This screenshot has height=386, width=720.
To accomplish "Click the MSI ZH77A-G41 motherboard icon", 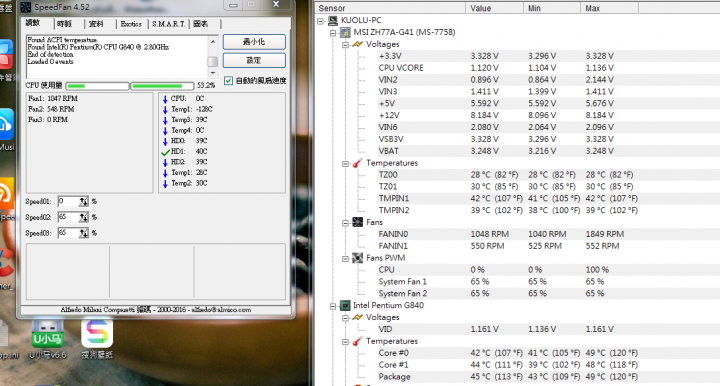I will (345, 32).
